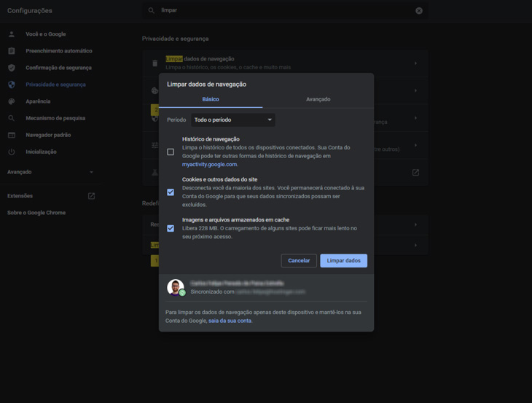Click the Privacidade e segurança section heading
This screenshot has width=532, height=403.
[176, 39]
